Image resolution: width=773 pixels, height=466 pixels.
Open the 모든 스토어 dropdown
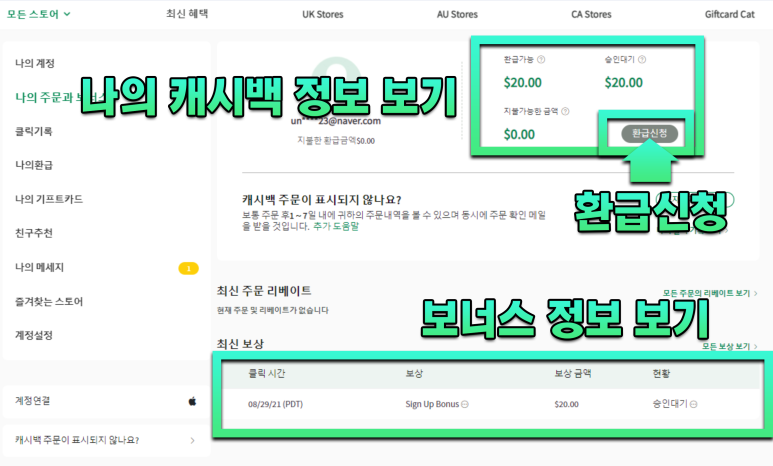(40, 14)
